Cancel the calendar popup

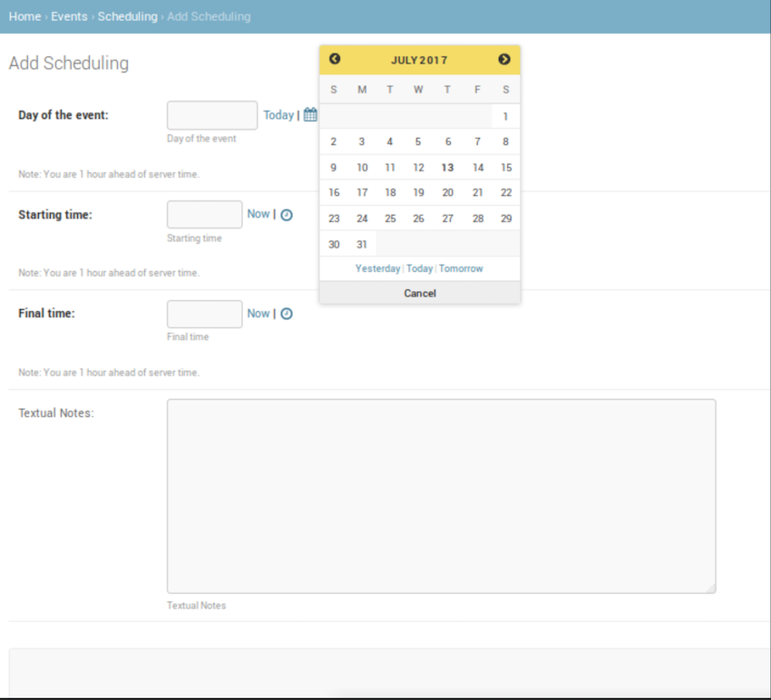click(x=419, y=294)
